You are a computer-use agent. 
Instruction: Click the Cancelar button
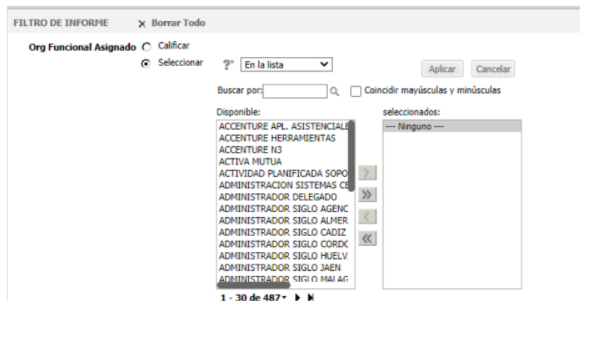click(x=493, y=69)
